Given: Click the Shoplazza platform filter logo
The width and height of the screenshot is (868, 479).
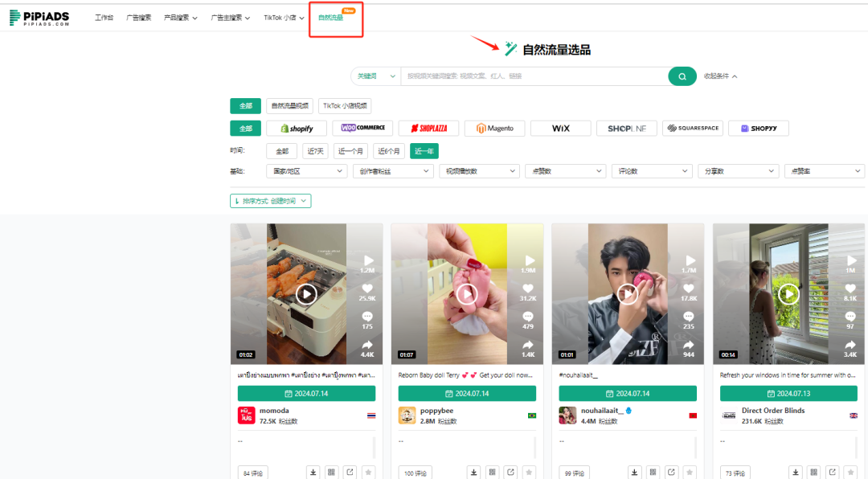Looking at the screenshot, I should tap(429, 128).
